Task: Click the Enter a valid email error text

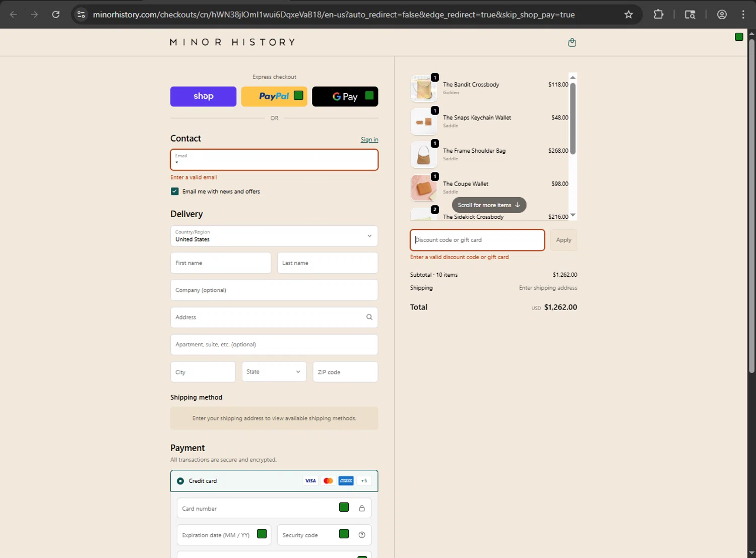Action: click(194, 177)
